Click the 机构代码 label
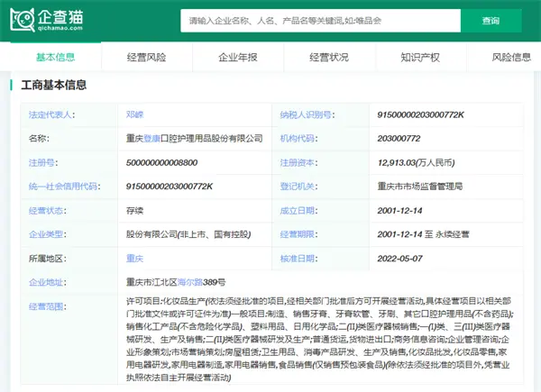Image resolution: width=541 pixels, height=392 pixels. (x=298, y=139)
